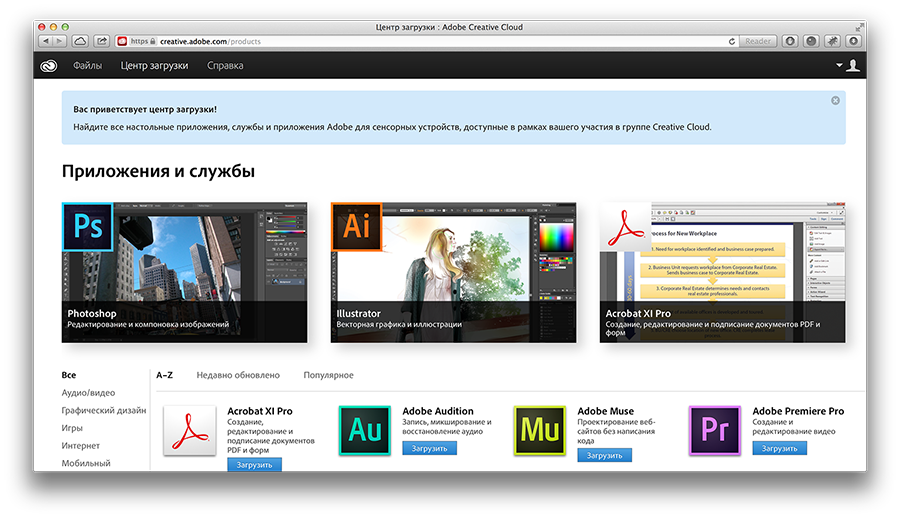Open the Illustrator feature banner
900x518 pixels.
[453, 272]
